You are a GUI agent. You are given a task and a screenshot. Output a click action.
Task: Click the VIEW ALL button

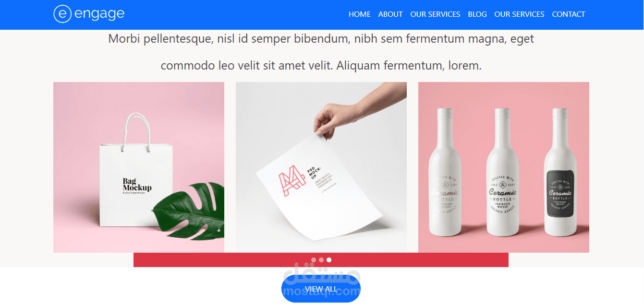pos(321,289)
